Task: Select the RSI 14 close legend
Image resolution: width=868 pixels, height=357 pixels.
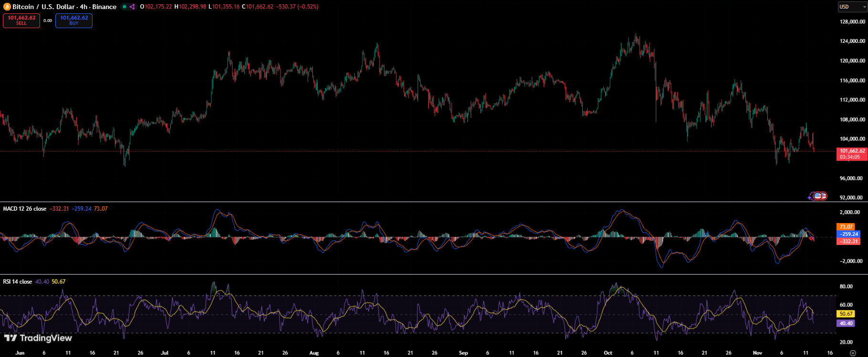Action: click(x=18, y=282)
